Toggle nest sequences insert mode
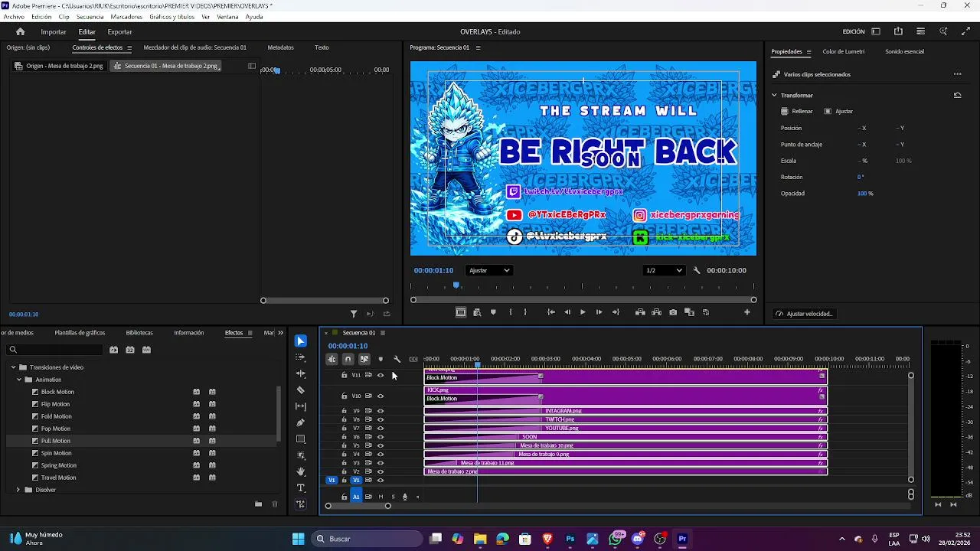 click(x=332, y=359)
